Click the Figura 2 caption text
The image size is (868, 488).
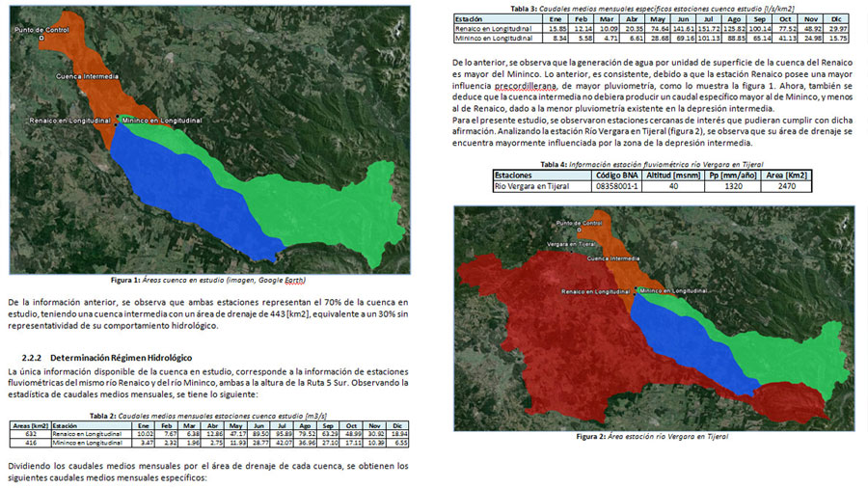click(x=652, y=436)
